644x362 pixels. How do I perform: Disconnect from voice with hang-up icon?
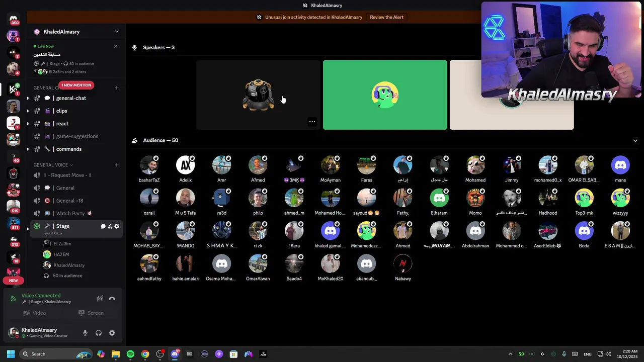(112, 298)
